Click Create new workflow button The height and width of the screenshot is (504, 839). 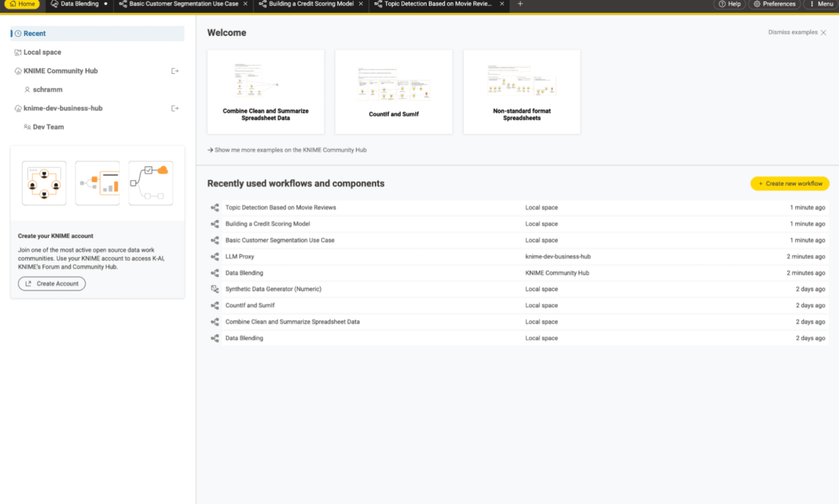point(790,184)
